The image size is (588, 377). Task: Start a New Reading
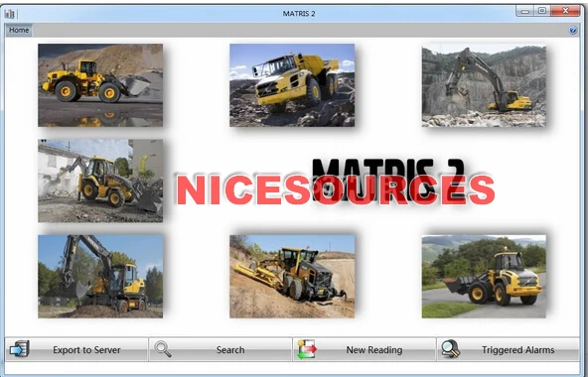pos(365,349)
